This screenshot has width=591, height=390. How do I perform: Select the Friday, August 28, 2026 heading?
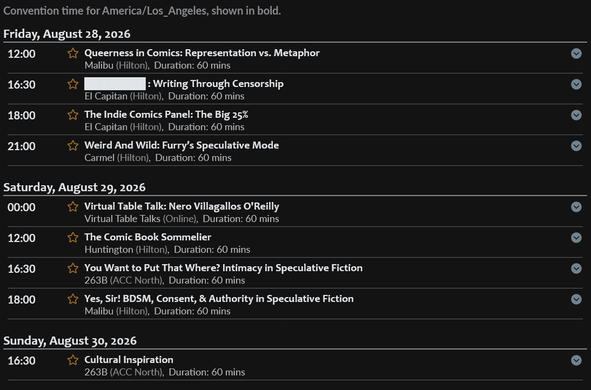67,34
